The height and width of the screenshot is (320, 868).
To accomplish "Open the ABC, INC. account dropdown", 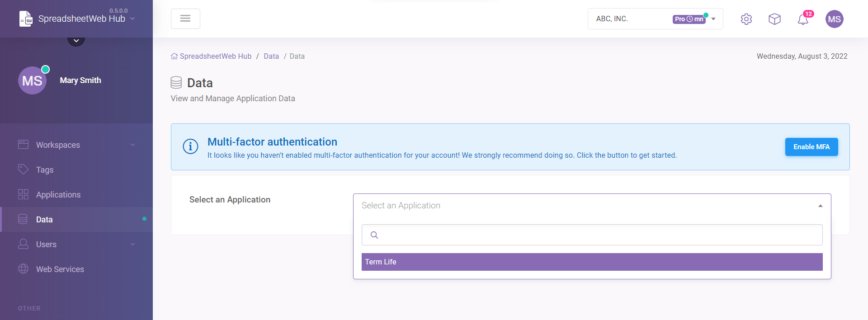I will tap(655, 19).
